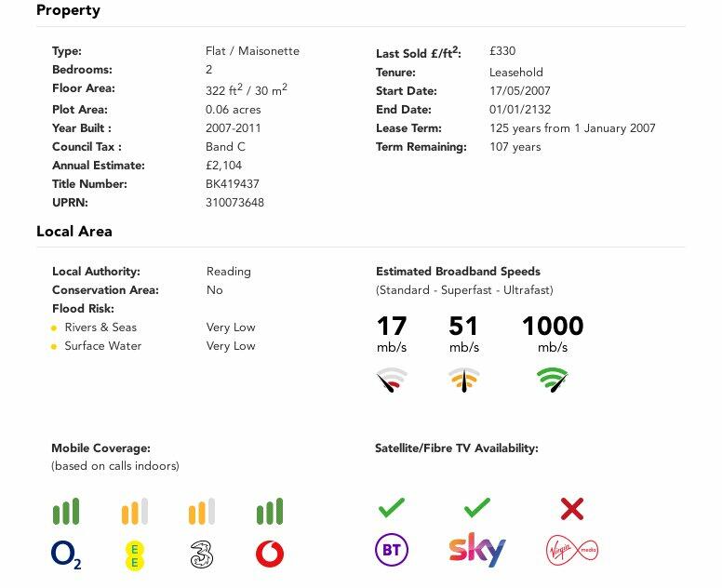The width and height of the screenshot is (722, 588).
Task: Click the 1000 mb/s ultrafast speed value
Action: pyautogui.click(x=553, y=327)
